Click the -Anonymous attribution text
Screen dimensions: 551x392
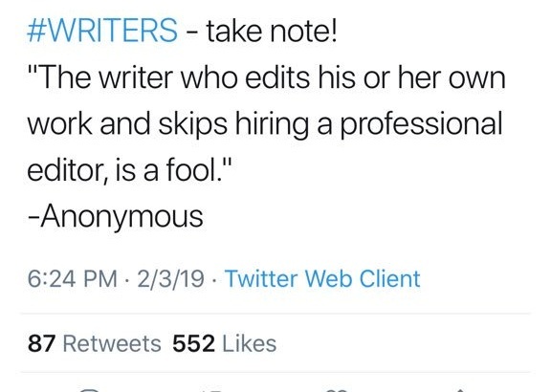point(116,217)
